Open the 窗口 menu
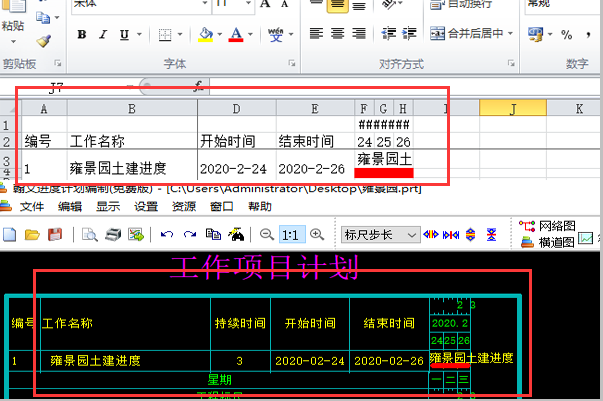The width and height of the screenshot is (603, 401). [222, 207]
